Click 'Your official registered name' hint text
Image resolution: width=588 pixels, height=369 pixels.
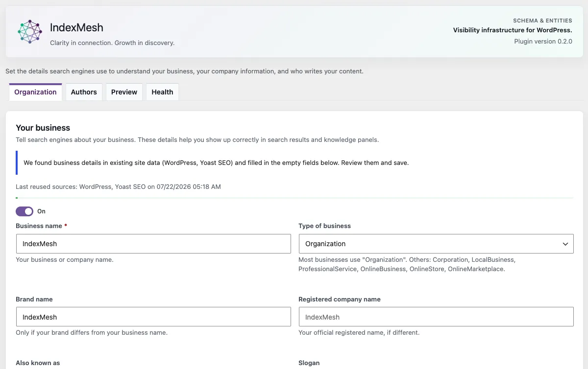(359, 333)
